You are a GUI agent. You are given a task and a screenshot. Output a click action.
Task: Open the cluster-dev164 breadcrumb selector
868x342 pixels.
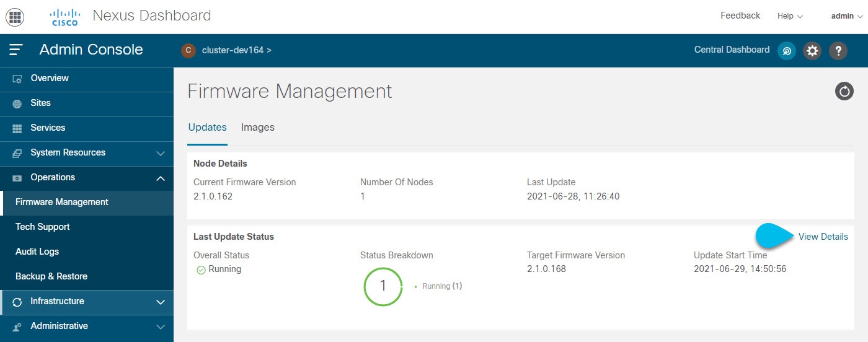237,50
